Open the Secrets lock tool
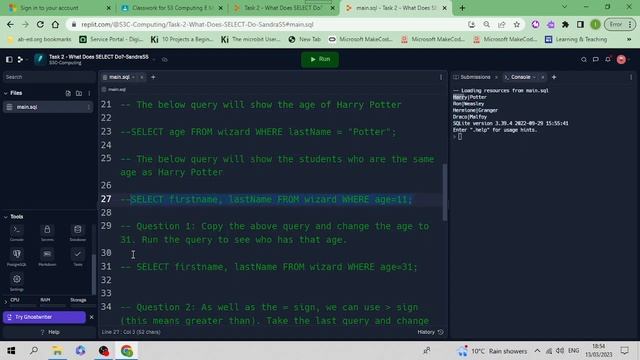 tap(47, 233)
